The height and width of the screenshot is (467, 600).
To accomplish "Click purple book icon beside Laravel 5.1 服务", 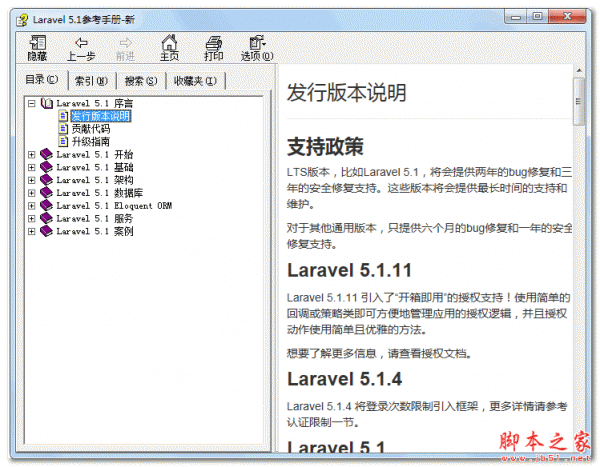I will click(46, 218).
